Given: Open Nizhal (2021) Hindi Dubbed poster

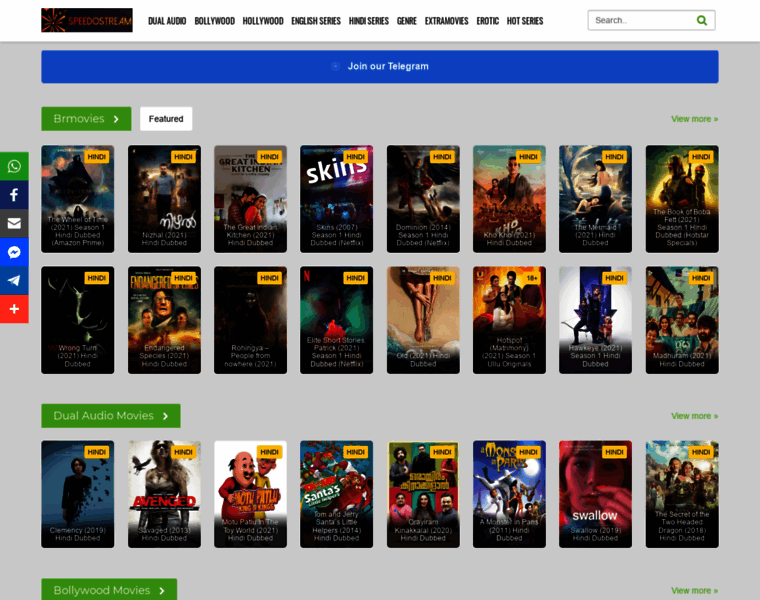Looking at the screenshot, I should (x=164, y=199).
